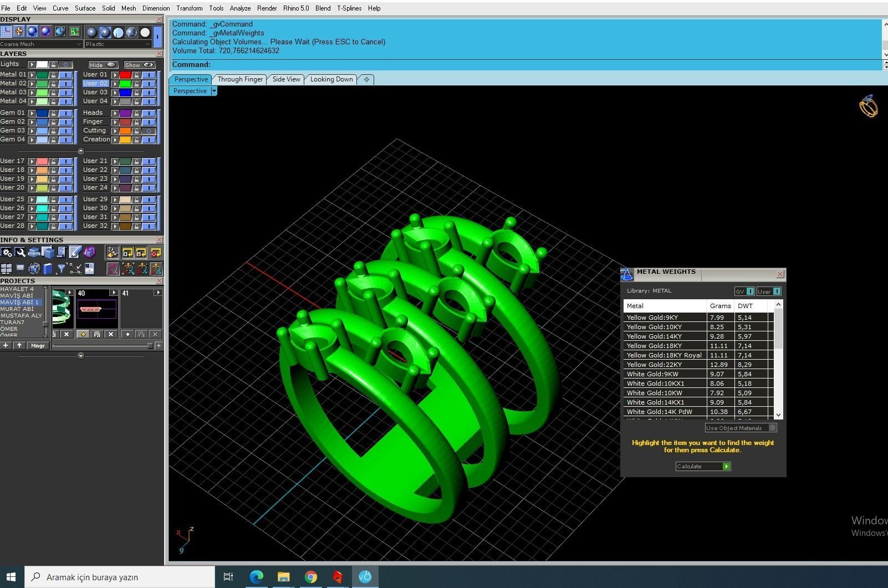888x588 pixels.
Task: Expand Heads layer arrow
Action: click(115, 113)
